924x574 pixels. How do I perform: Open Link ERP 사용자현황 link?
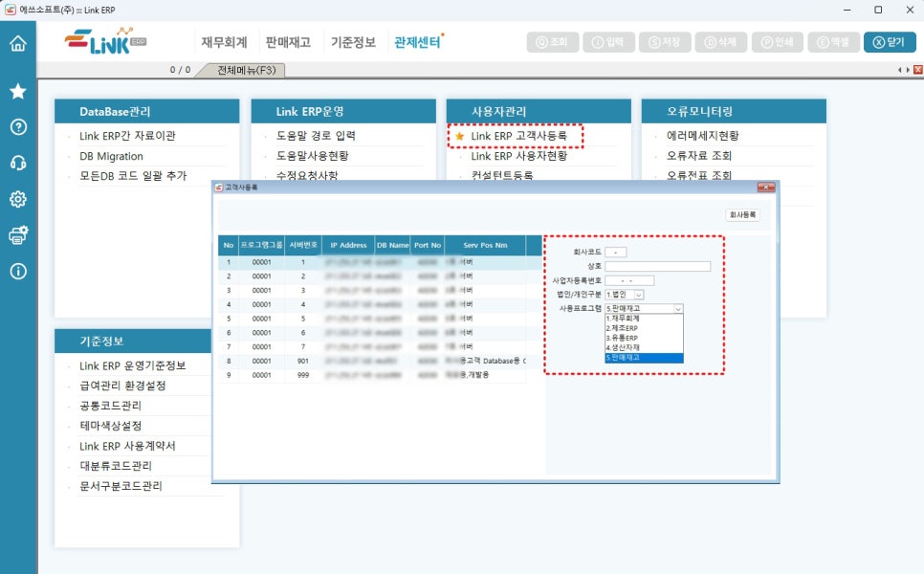(518, 156)
